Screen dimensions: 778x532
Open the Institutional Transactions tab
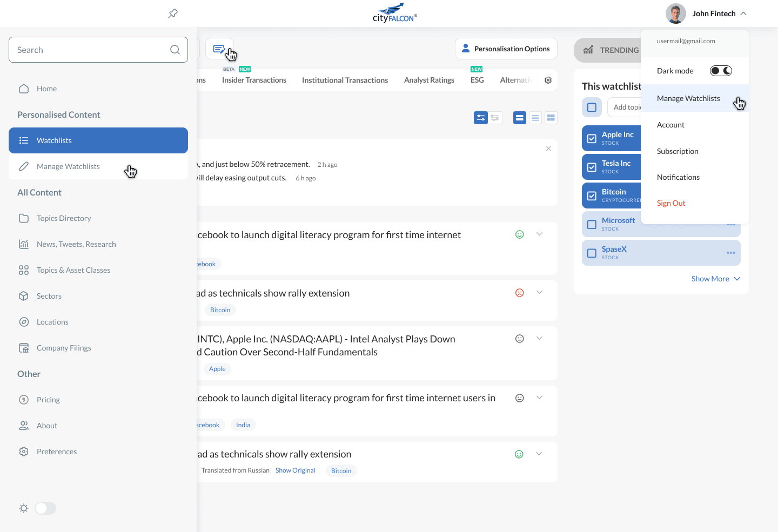345,80
